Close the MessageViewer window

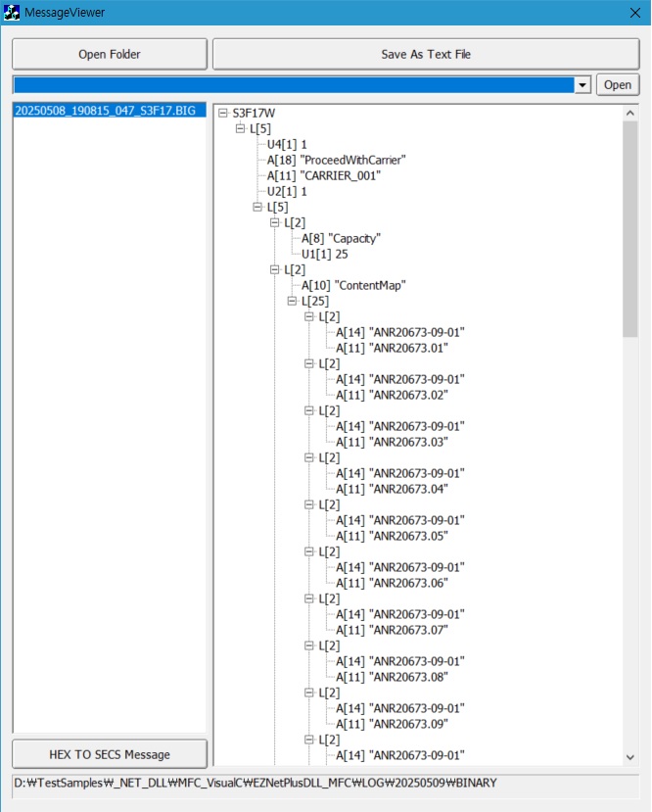click(633, 13)
